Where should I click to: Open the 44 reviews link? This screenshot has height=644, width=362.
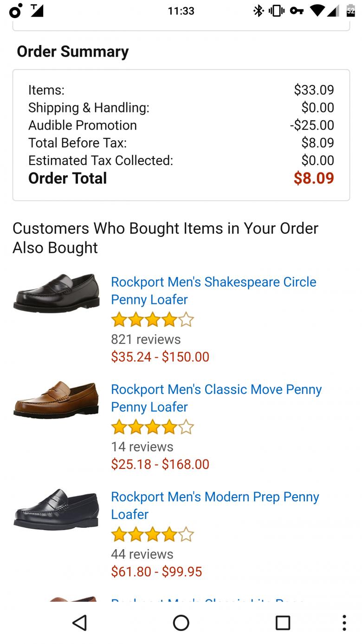(x=142, y=554)
